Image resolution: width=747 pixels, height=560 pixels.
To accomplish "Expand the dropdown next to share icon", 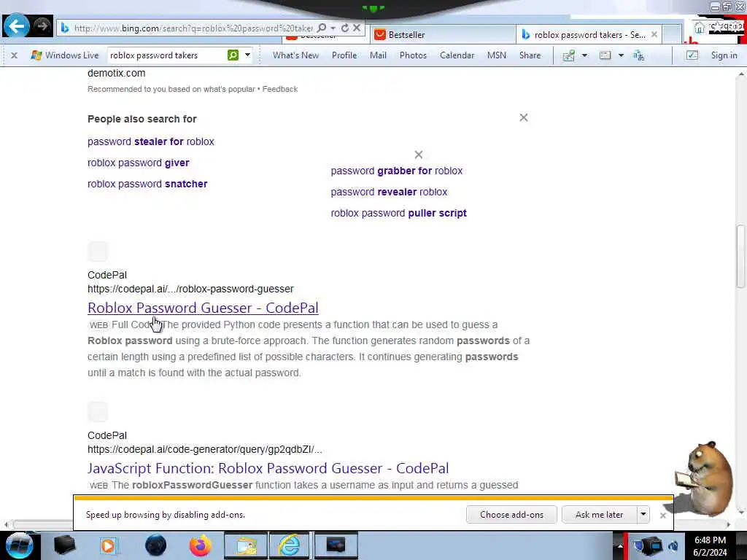I will tap(584, 55).
